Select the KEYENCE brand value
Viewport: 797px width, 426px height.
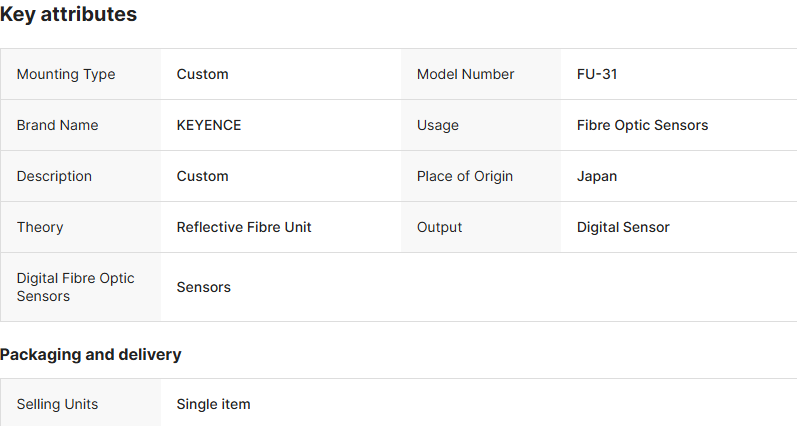(x=209, y=125)
